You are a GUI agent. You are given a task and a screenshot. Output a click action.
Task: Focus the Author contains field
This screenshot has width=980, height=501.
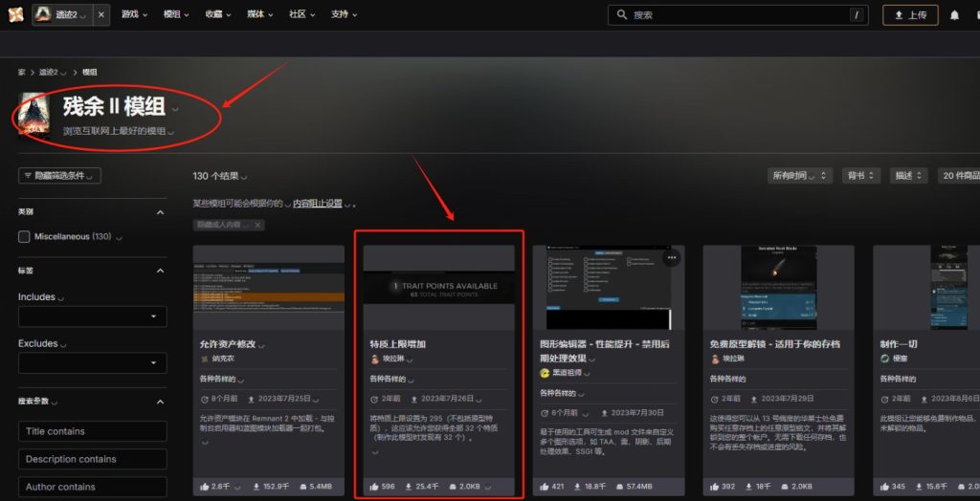tap(93, 487)
